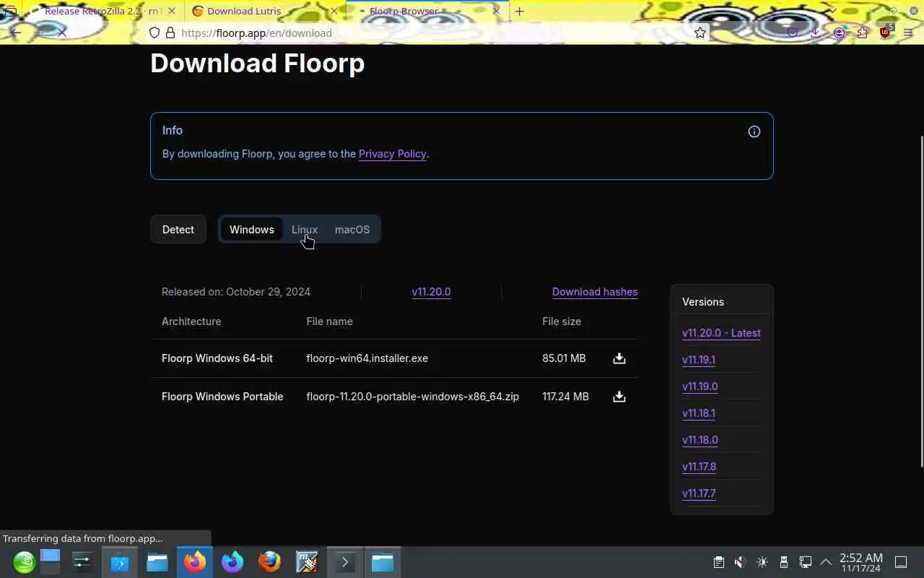924x578 pixels.
Task: Open a new browser tab with the plus
Action: coord(519,11)
